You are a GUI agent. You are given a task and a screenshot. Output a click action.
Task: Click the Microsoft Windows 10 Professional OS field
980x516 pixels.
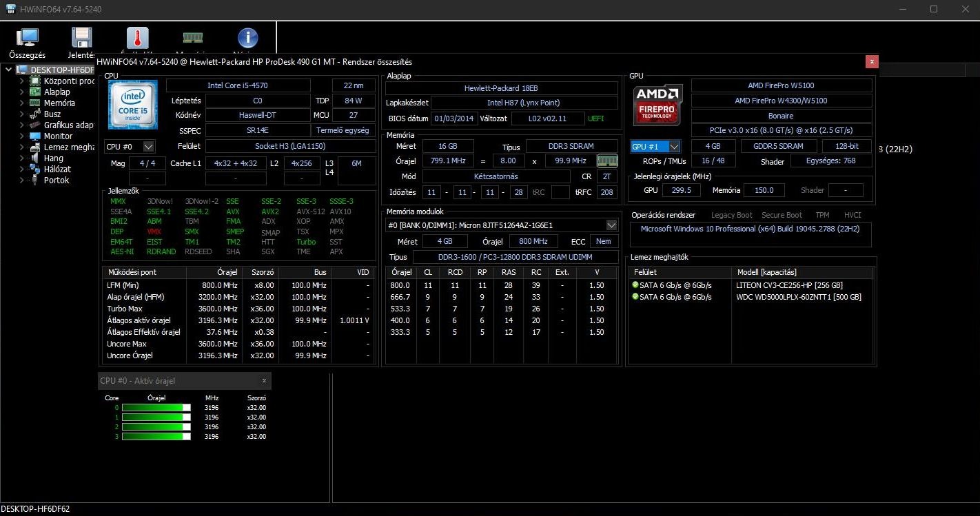[x=751, y=234]
